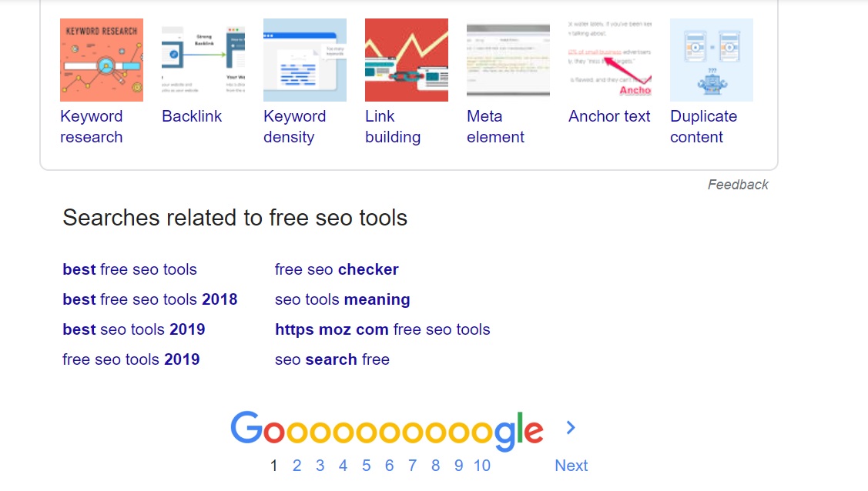Choose the seo search free suggestion
The height and width of the screenshot is (491, 868).
point(332,359)
